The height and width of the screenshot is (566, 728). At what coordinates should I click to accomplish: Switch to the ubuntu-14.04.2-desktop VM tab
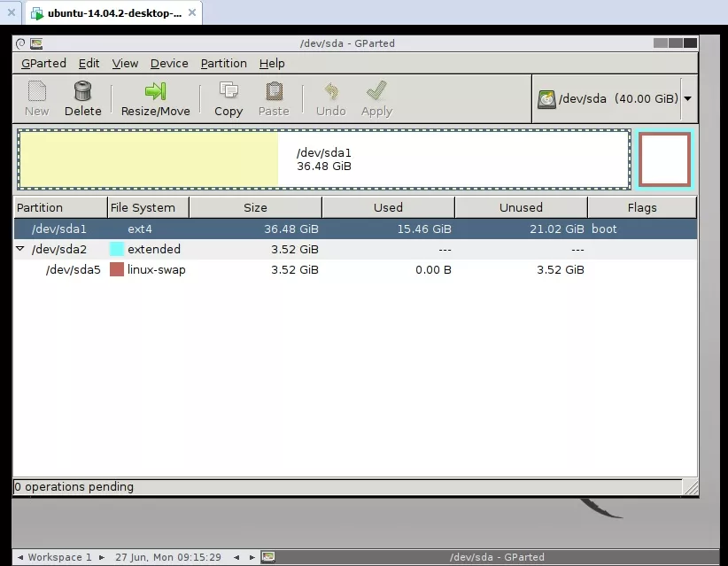click(114, 13)
